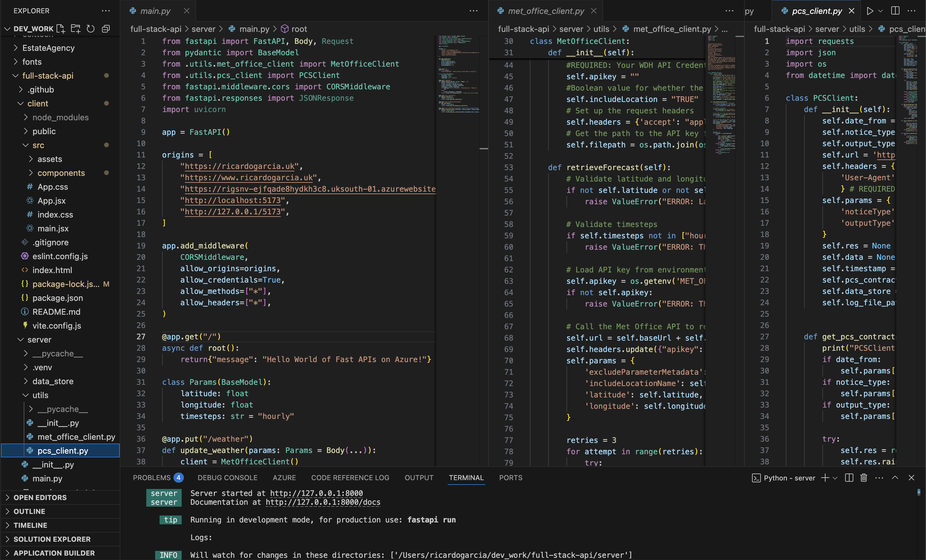Split the terminal panel
Viewport: 926px width, 560px height.
pos(848,478)
